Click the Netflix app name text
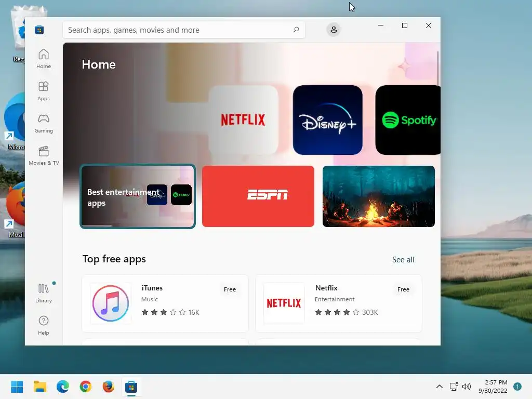The height and width of the screenshot is (399, 532). point(326,288)
